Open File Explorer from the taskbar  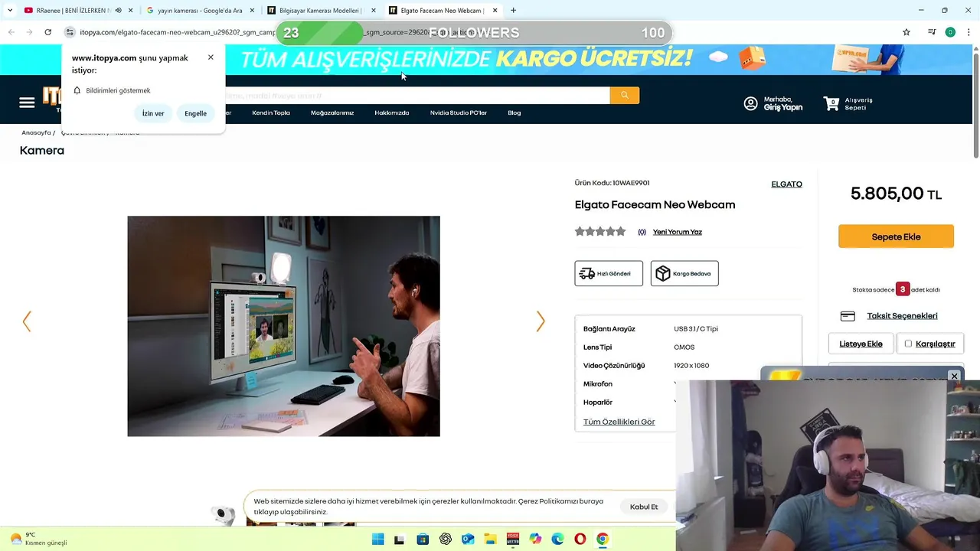[490, 540]
